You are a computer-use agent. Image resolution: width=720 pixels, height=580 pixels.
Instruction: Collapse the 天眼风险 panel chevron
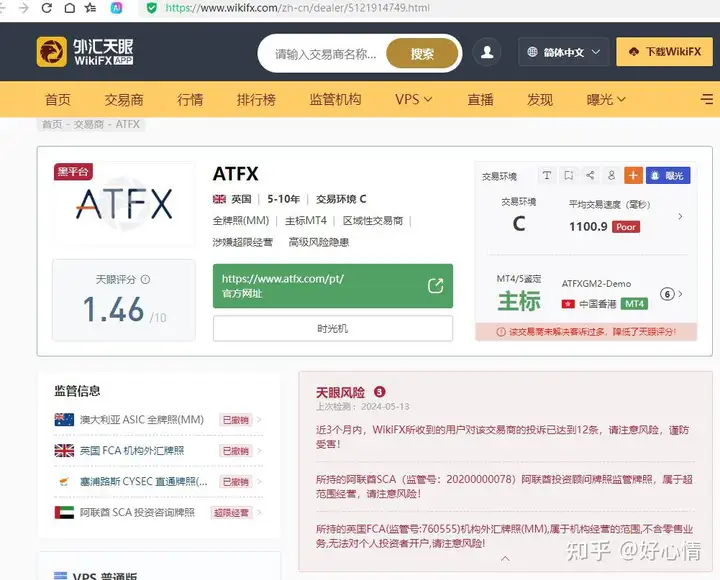[x=505, y=558]
